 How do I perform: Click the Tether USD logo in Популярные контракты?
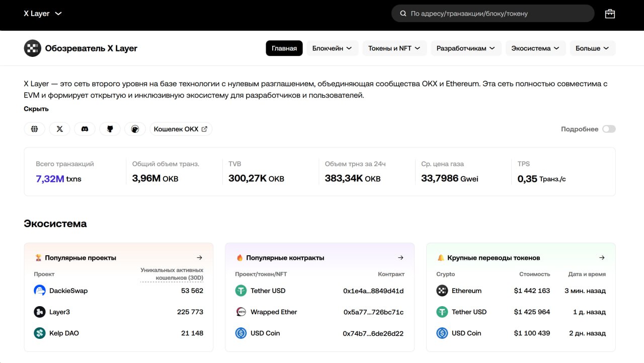point(241,291)
